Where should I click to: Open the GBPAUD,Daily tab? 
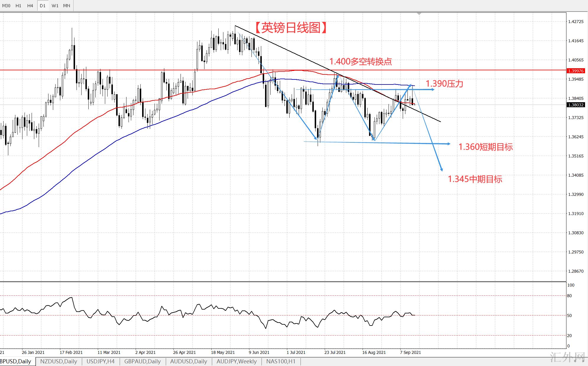point(142,361)
